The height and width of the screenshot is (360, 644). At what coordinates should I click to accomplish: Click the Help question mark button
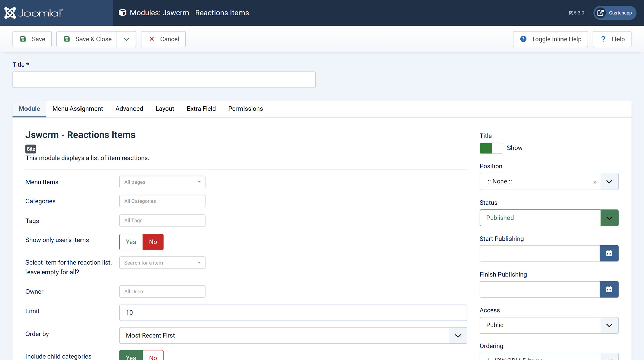tap(612, 39)
